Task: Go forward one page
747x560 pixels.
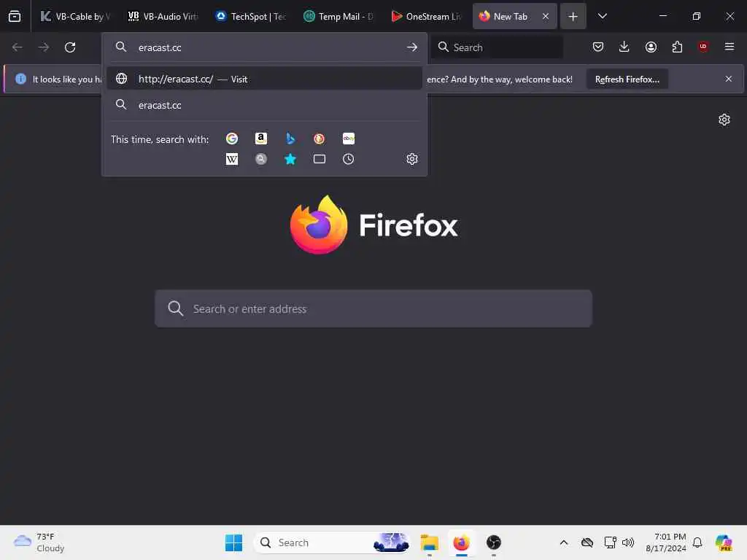Action: point(43,47)
